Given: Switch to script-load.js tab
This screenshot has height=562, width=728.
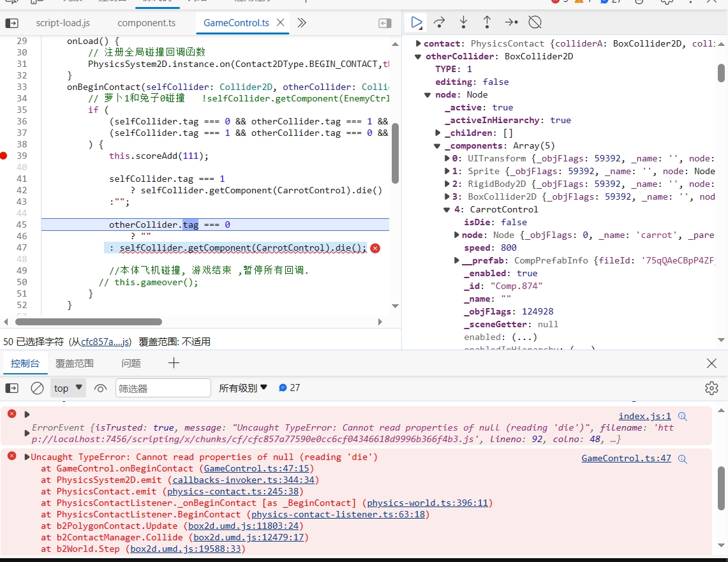Looking at the screenshot, I should pos(63,23).
